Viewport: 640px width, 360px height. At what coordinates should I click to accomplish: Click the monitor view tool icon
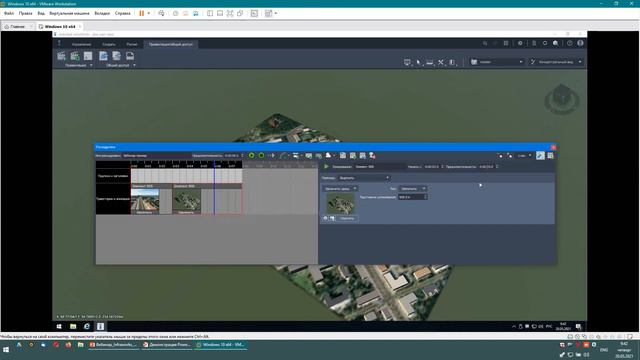(x=407, y=62)
